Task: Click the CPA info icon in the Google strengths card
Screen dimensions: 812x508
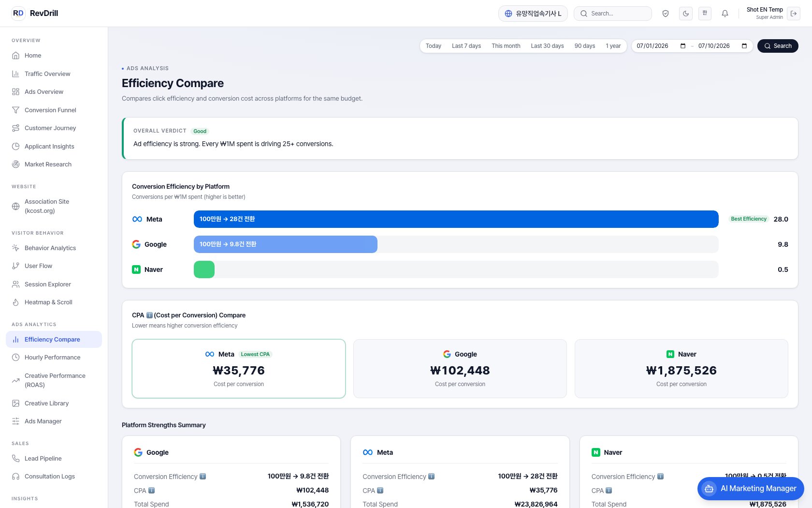Action: click(152, 491)
